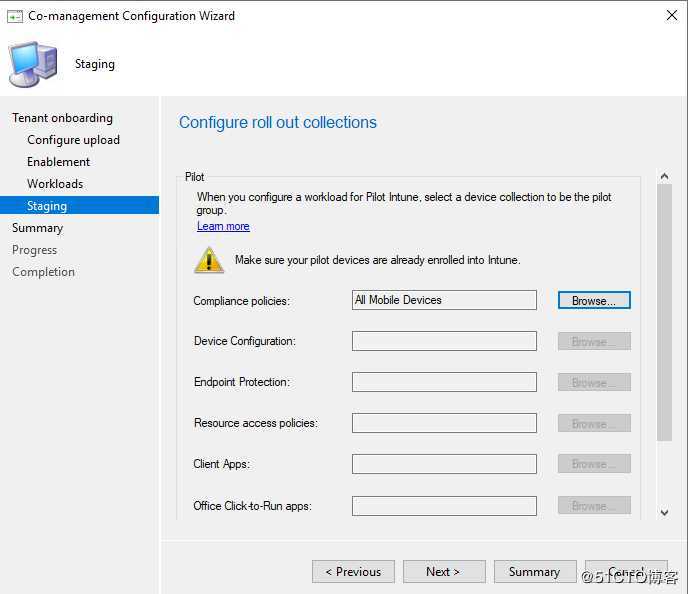Click the vertical scrollbar thumb

tap(664, 312)
